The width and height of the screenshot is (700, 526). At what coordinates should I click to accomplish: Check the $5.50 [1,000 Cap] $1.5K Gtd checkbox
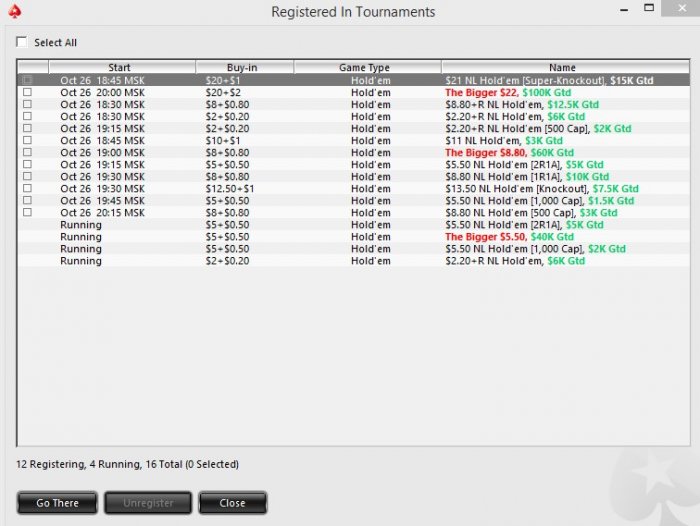[27, 200]
